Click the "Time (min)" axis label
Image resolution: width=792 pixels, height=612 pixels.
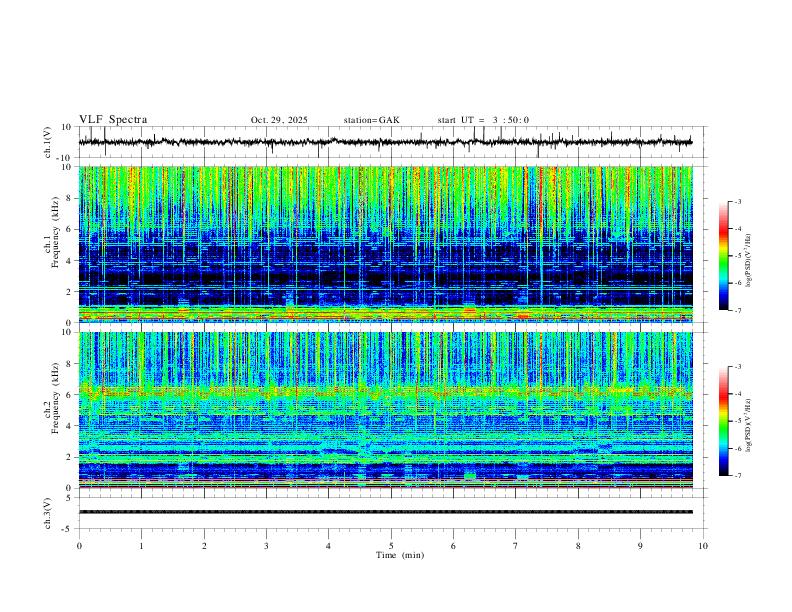coord(400,555)
